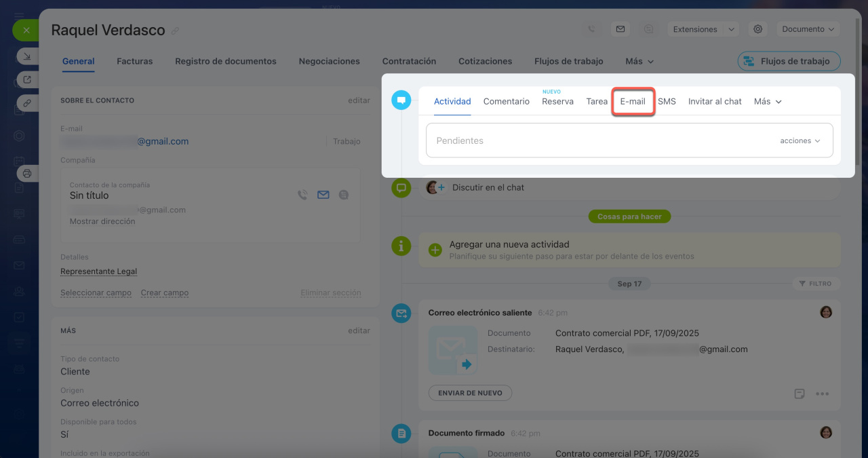Click green plus icon for new activity

coord(435,250)
